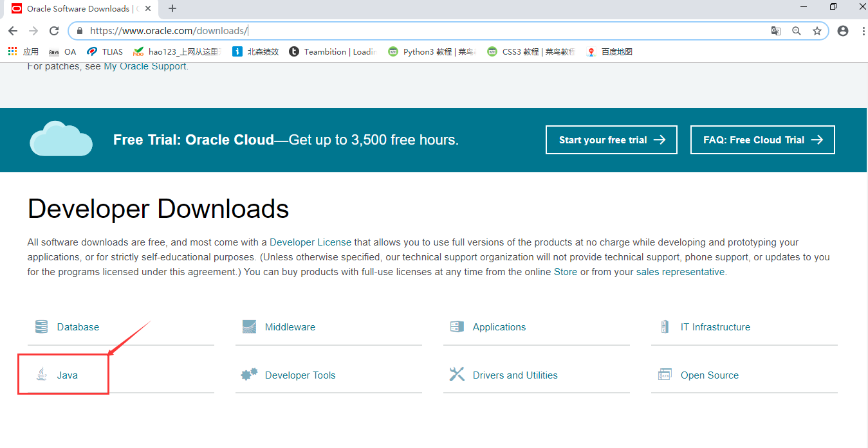Open the online Store link
Viewport: 868px width, 448px height.
(566, 272)
